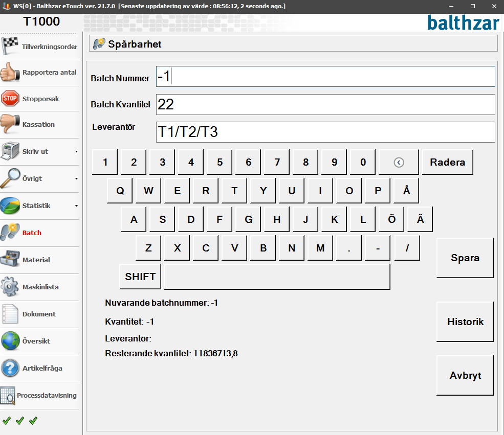Tap the M key

[x=320, y=248]
